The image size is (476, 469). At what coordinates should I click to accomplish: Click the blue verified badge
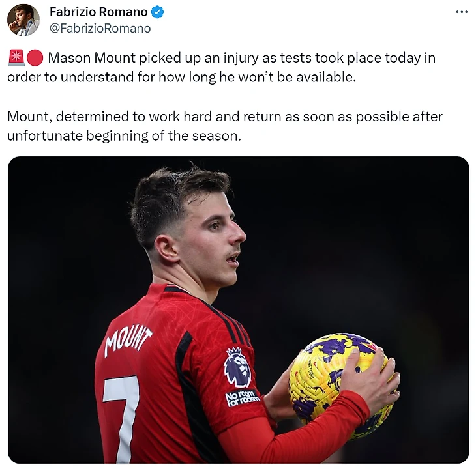click(x=157, y=12)
